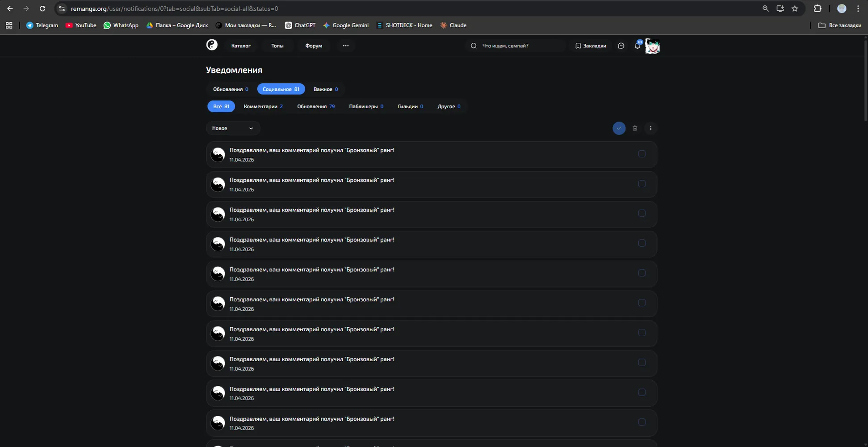Open the Каталог navigation menu
This screenshot has height=447, width=868.
241,46
